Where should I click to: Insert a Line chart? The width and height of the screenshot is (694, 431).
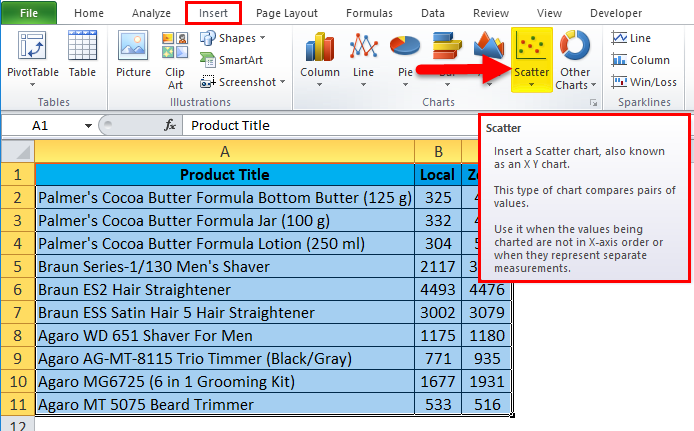(x=363, y=58)
